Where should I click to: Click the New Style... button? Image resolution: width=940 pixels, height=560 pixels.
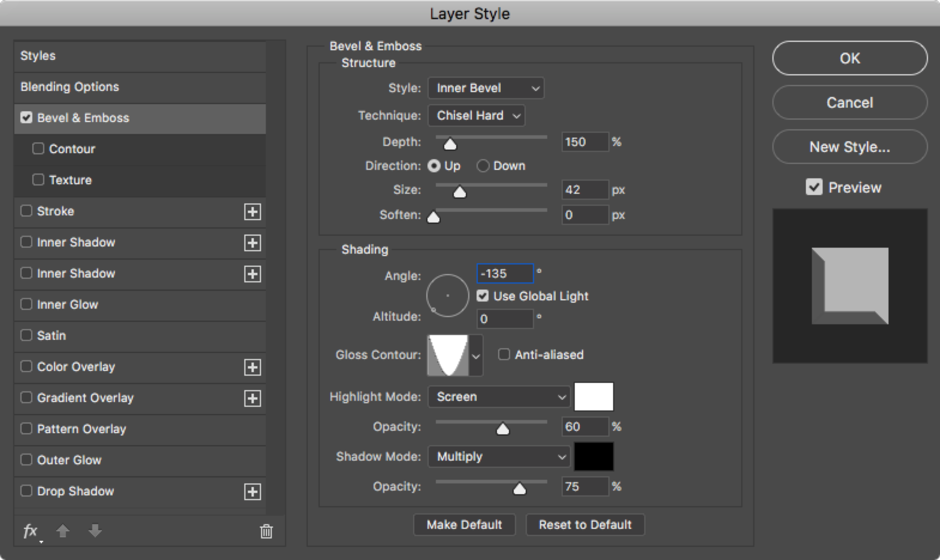click(850, 147)
